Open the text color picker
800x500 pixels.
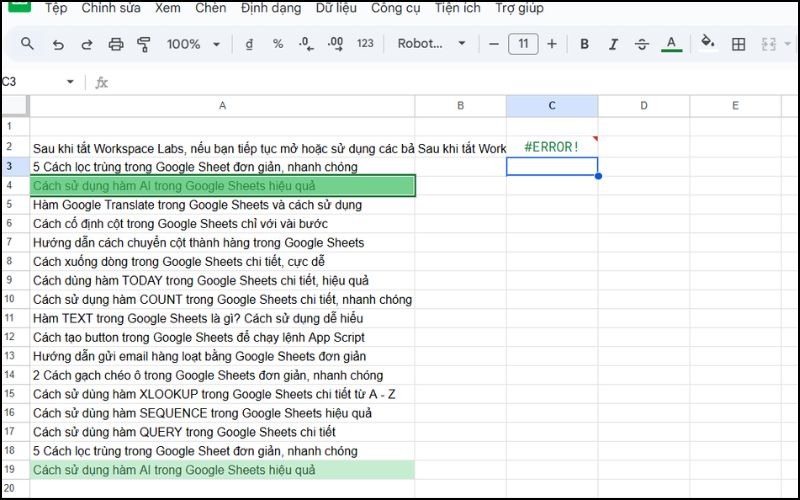[671, 44]
